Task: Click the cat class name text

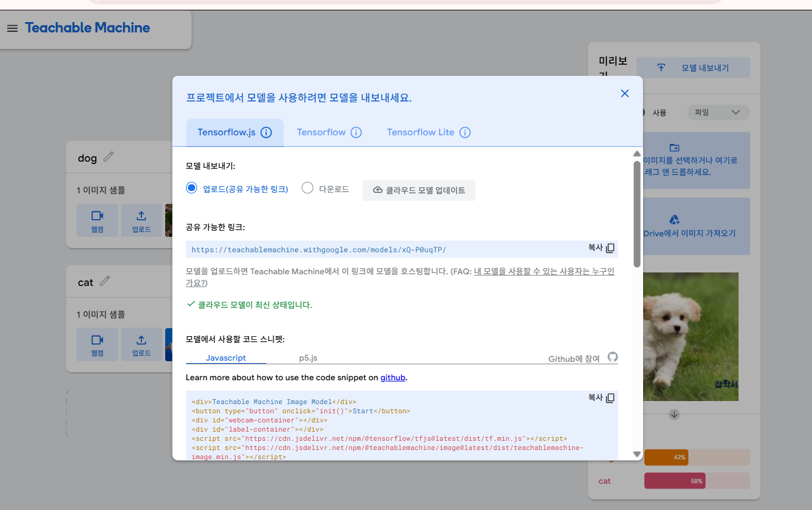Action: tap(86, 282)
